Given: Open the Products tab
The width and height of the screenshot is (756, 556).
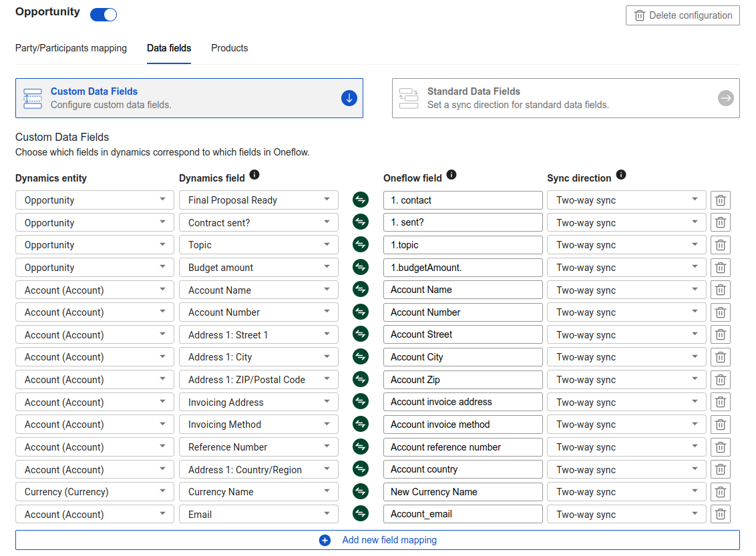Looking at the screenshot, I should [x=230, y=48].
